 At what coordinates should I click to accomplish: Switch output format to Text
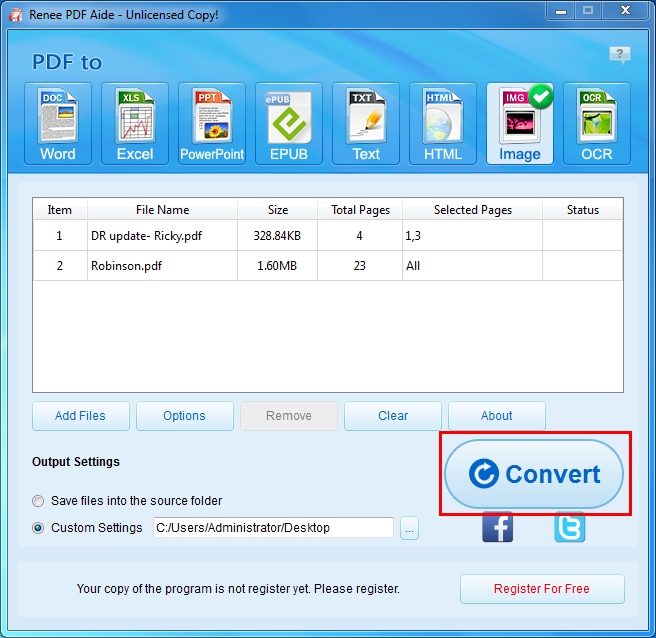(366, 123)
